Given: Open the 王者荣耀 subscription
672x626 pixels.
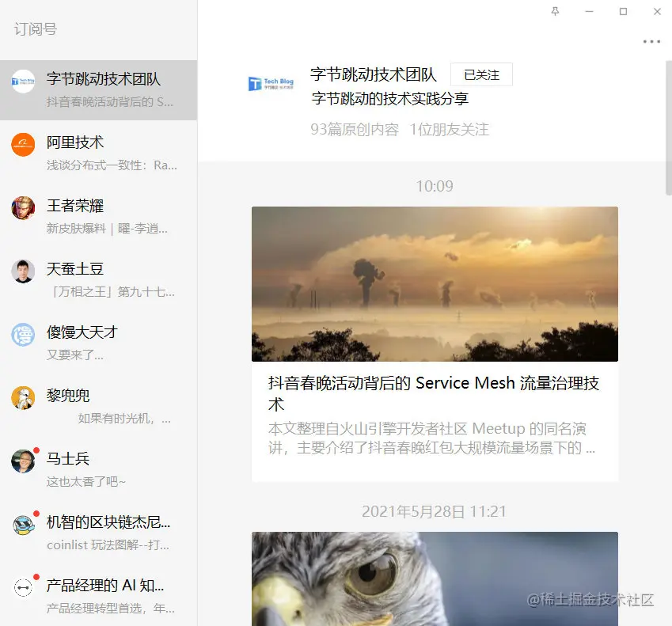Looking at the screenshot, I should coord(99,215).
